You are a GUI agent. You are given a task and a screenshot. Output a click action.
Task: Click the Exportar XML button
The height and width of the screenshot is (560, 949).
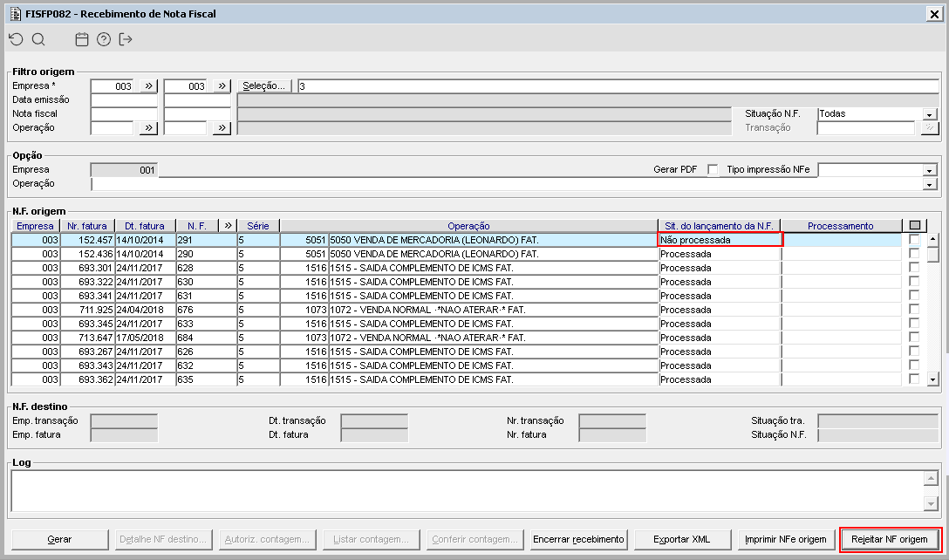point(681,539)
